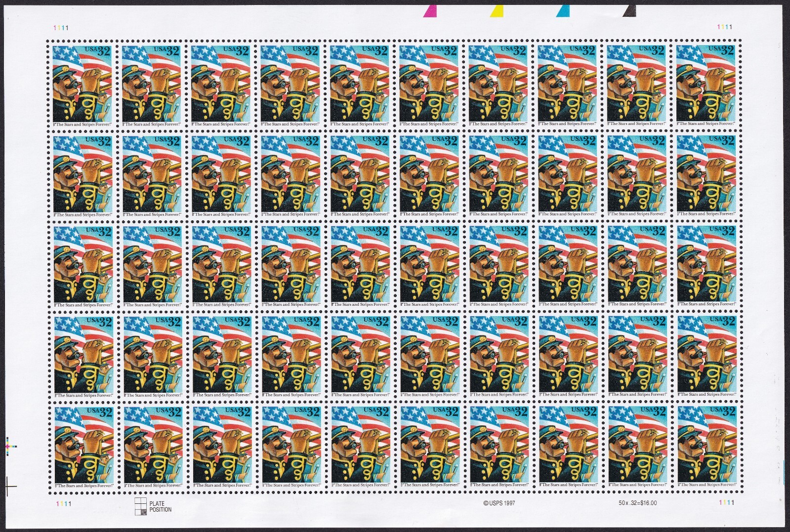Select the first stamp in the bottom row
This screenshot has width=790, height=532.
(x=83, y=448)
